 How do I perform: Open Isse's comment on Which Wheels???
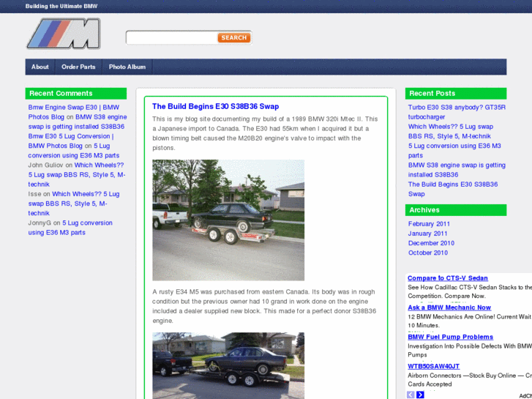[x=74, y=204]
